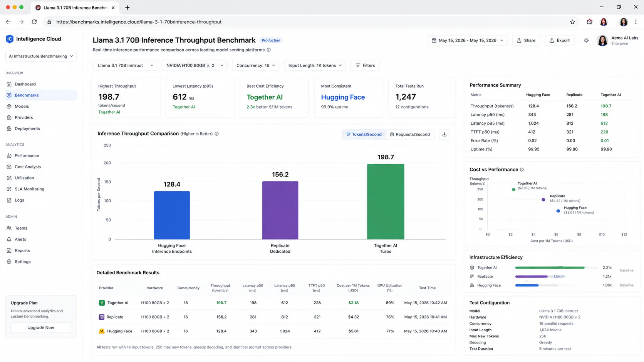Click the Share button
Screen dimensions: 644x362
[526, 40]
